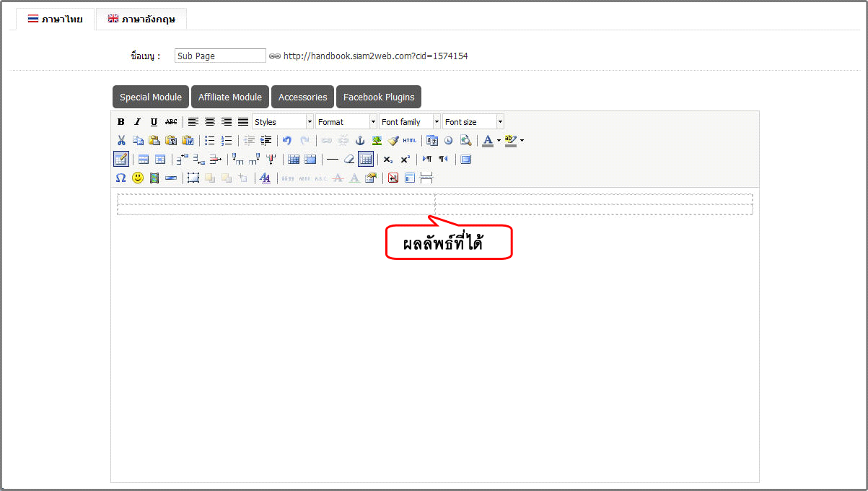Screen dimensions: 868x491
Task: Justify the text fully
Action: pos(243,122)
